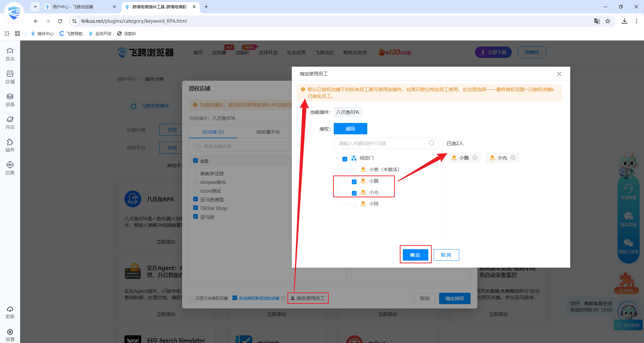Uncheck the 小光 member checkbox

pos(354,193)
